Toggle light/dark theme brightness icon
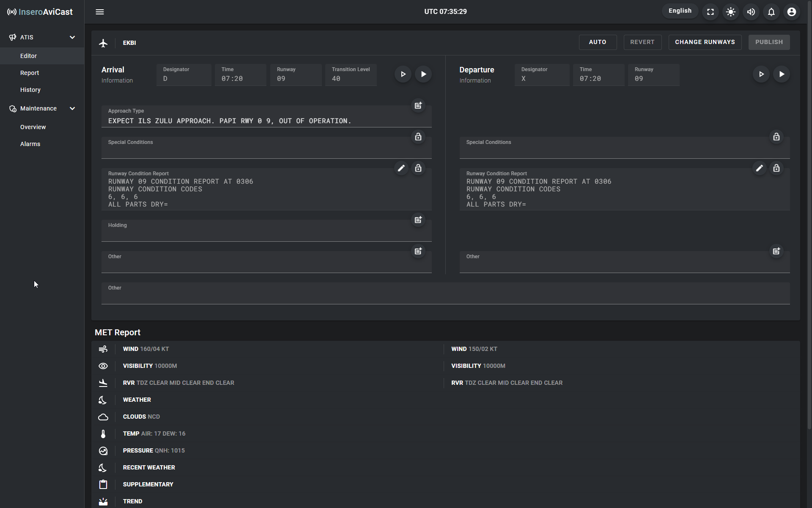Screen dimensions: 812x508 (x=731, y=12)
